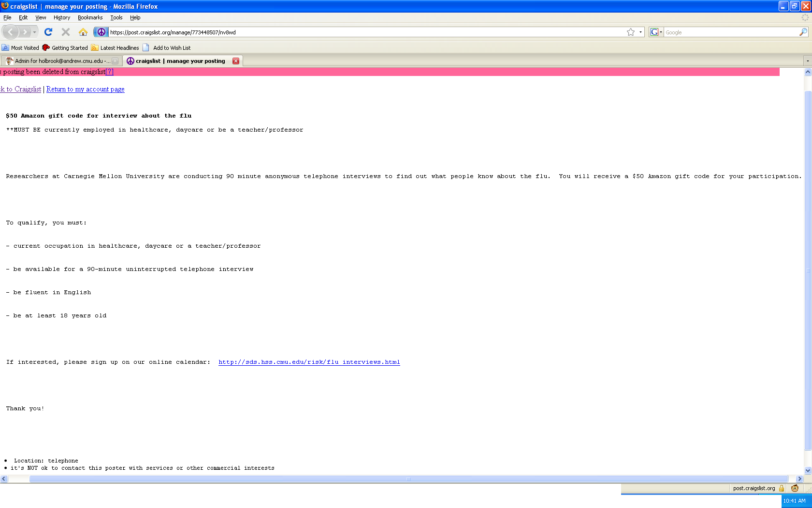Click the browser Back arrow button
The height and width of the screenshot is (508, 812).
click(x=11, y=32)
